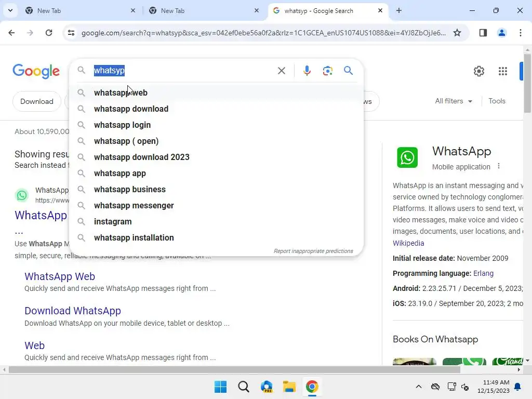Select suggestion whatsapp login

coord(216,125)
